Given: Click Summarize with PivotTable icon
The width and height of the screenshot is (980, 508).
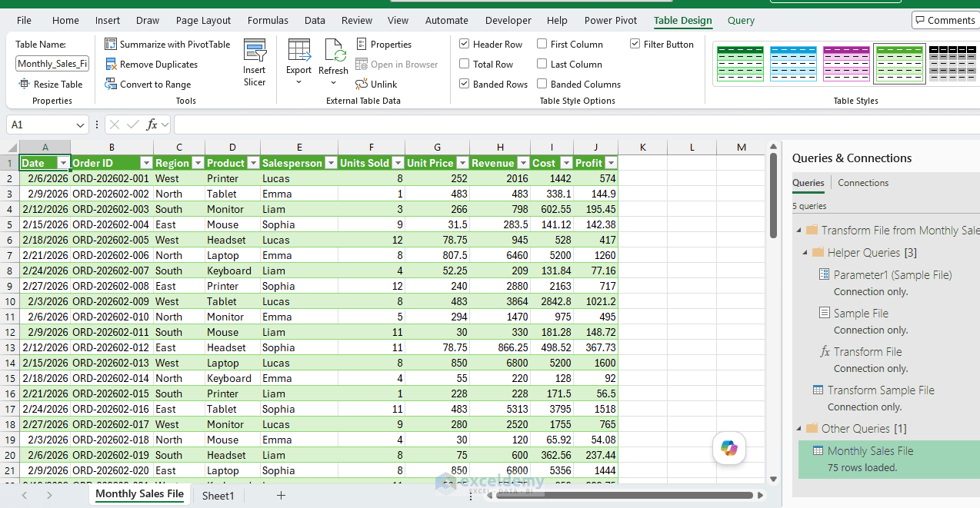Looking at the screenshot, I should (x=111, y=45).
